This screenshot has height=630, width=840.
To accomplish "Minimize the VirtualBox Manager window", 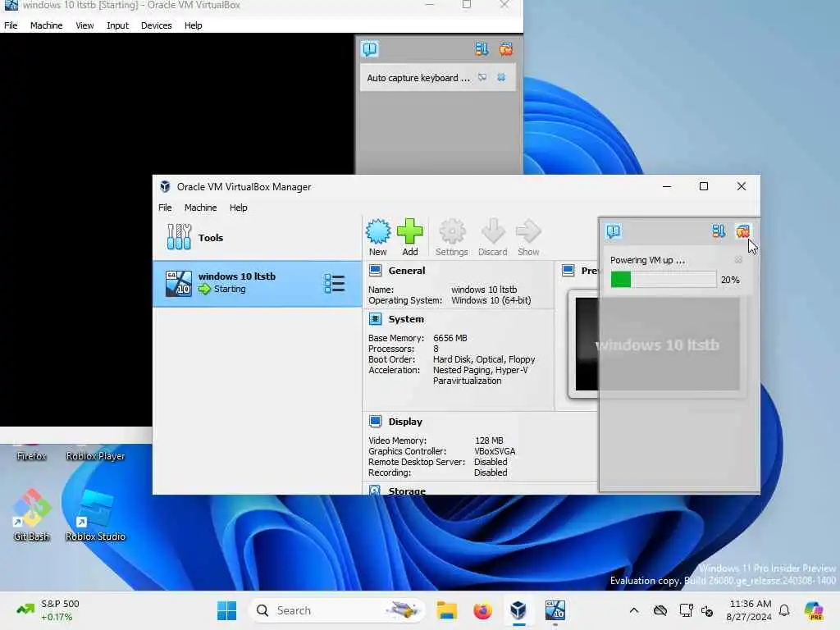I will [x=667, y=186].
